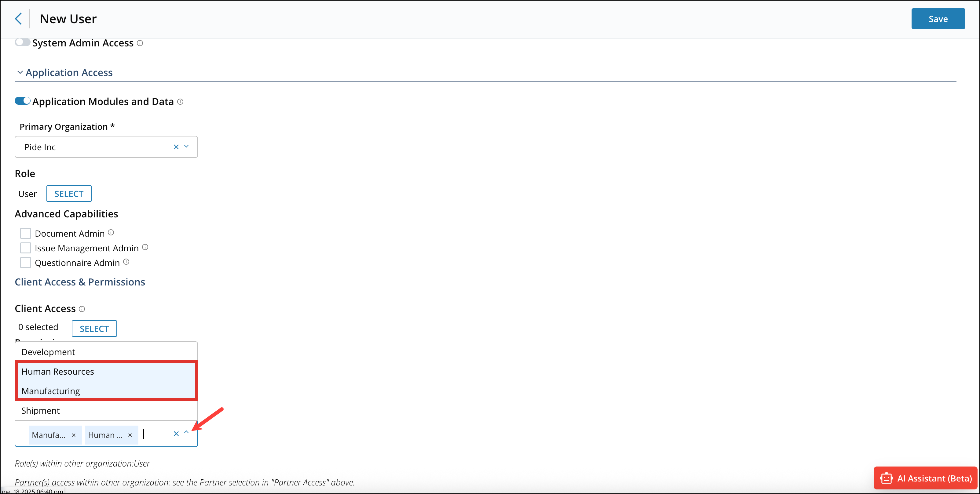Choose Development from the dropdown list

(106, 352)
